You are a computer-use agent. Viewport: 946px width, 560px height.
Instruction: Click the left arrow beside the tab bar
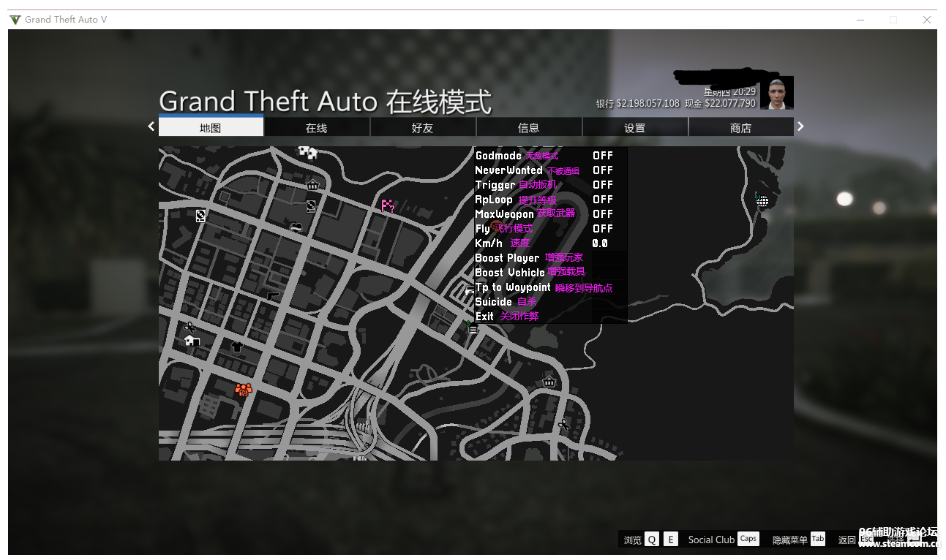[x=151, y=126]
